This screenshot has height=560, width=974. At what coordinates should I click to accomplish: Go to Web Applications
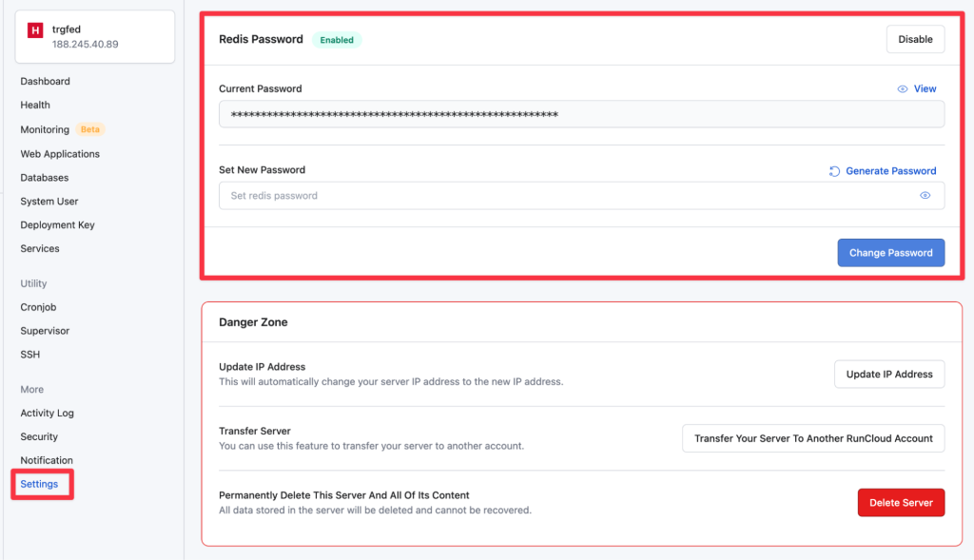(x=60, y=154)
